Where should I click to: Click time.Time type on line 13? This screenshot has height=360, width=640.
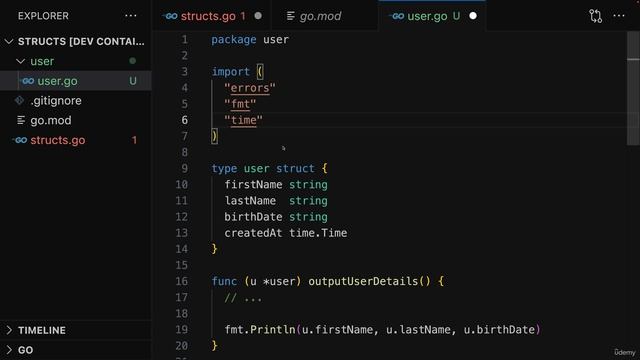tap(318, 233)
